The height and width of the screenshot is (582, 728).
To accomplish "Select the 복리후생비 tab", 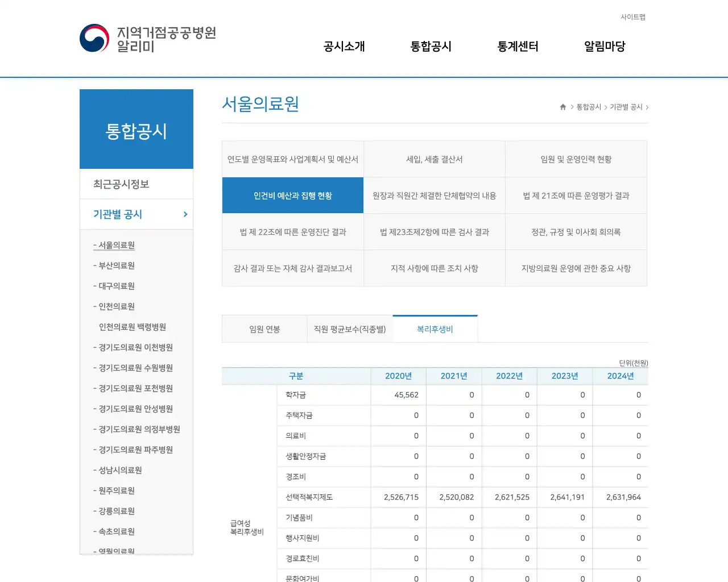I will tap(435, 329).
